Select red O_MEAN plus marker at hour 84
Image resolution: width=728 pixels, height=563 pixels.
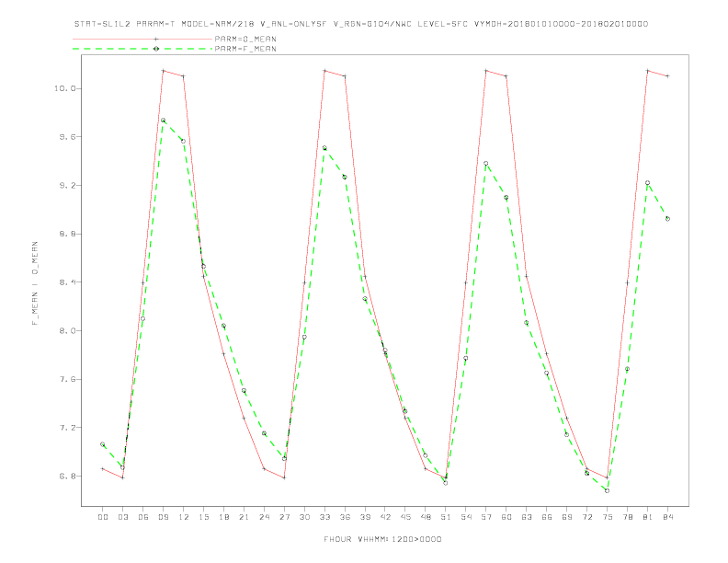(x=667, y=76)
